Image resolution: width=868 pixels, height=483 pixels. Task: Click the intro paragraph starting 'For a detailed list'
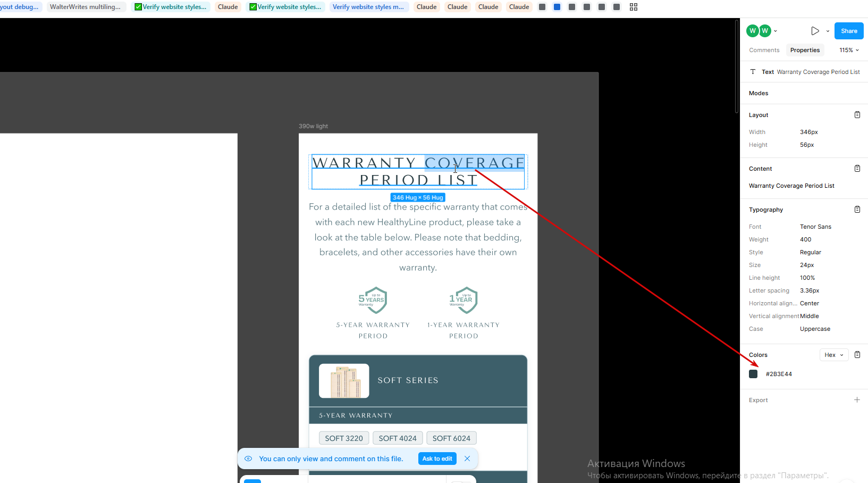(x=418, y=237)
